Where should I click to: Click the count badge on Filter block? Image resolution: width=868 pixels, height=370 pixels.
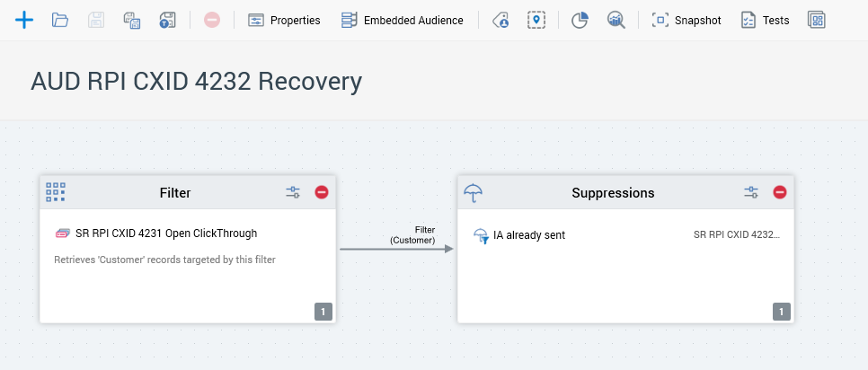point(323,312)
